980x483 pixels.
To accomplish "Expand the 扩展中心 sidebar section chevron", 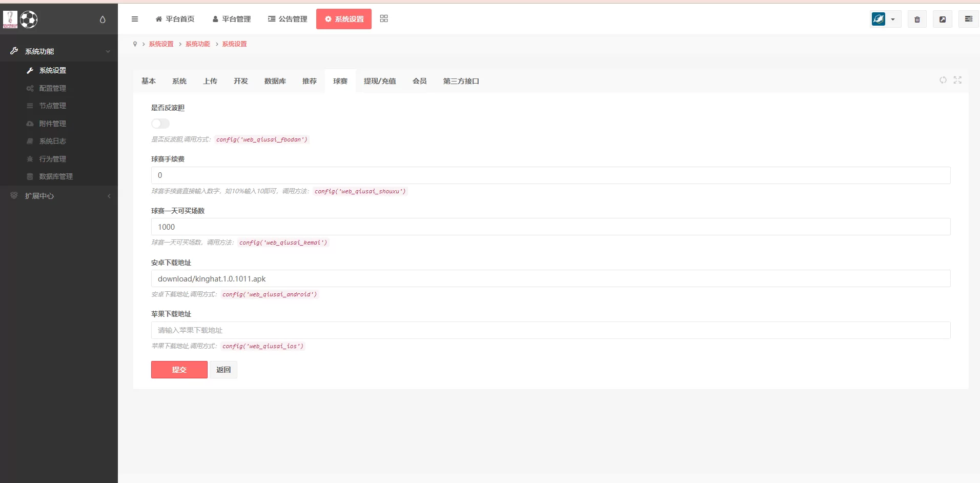I will 109,196.
